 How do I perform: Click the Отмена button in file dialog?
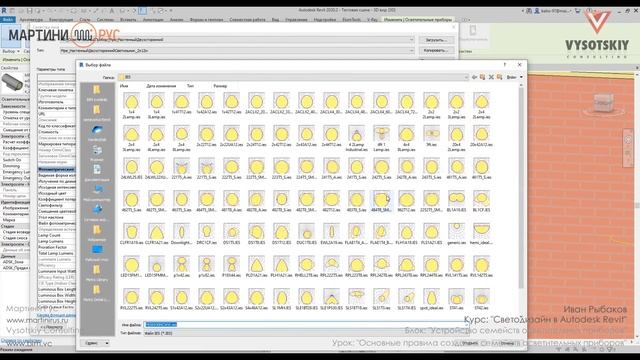507,343
